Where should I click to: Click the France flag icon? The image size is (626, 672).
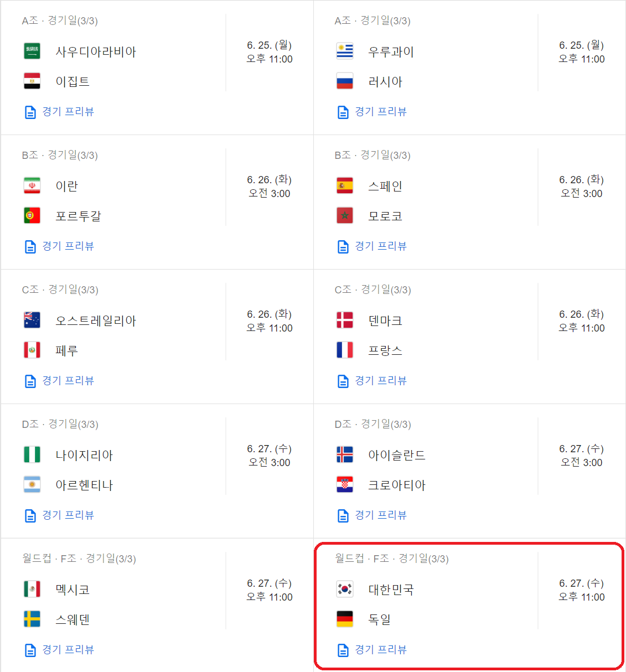click(345, 350)
